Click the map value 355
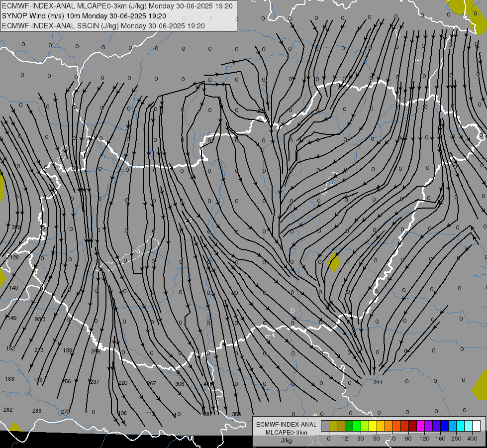Viewport: 487px width, 448px height. pyautogui.click(x=236, y=414)
